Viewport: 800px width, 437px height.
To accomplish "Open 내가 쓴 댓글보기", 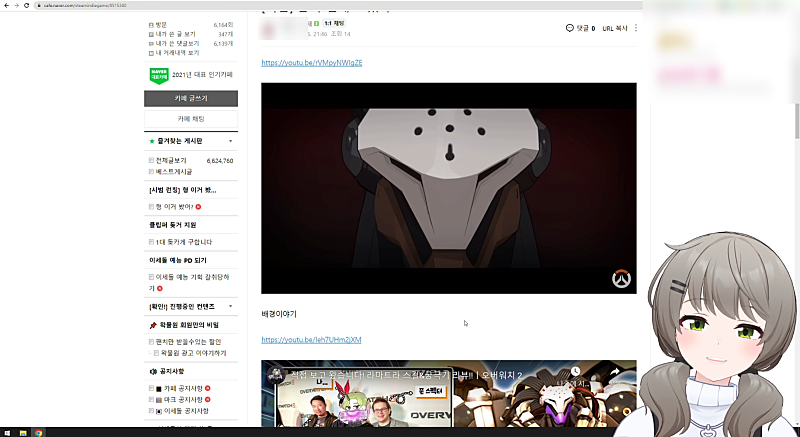I will (x=177, y=43).
